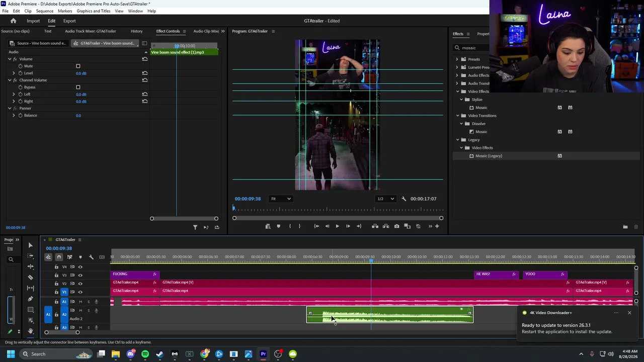This screenshot has height=362, width=644.
Task: Open the Sequence menu
Action: point(45,11)
